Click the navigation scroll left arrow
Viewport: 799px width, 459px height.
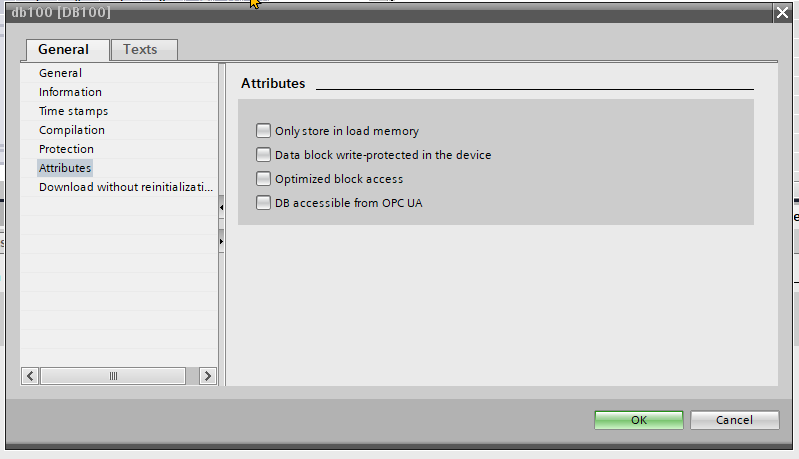pos(30,376)
